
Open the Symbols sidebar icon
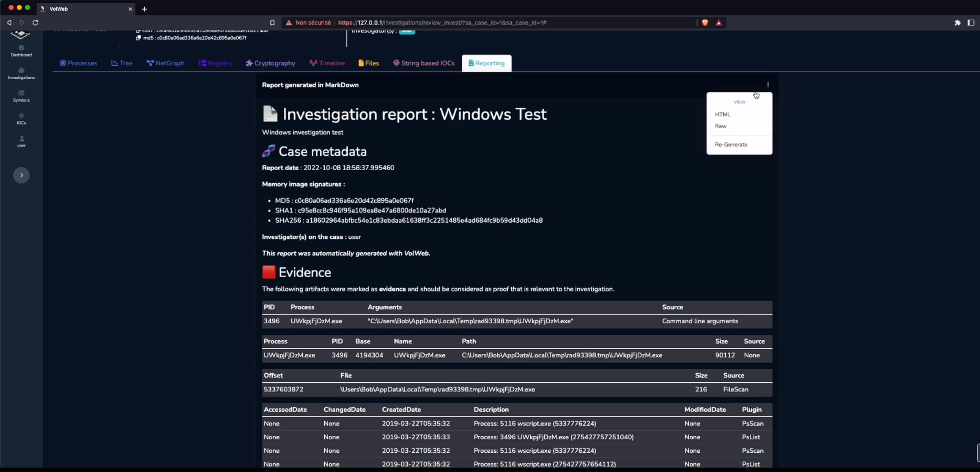click(21, 96)
